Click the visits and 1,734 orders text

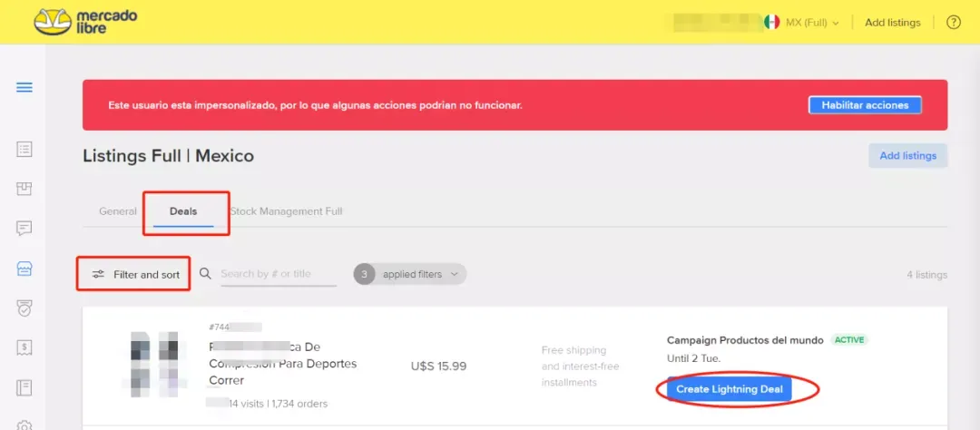267,404
